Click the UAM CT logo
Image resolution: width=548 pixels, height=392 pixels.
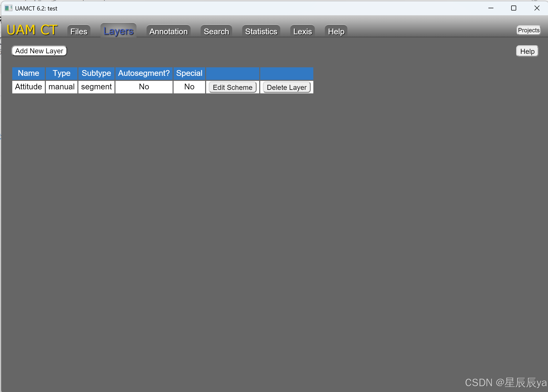click(x=32, y=29)
